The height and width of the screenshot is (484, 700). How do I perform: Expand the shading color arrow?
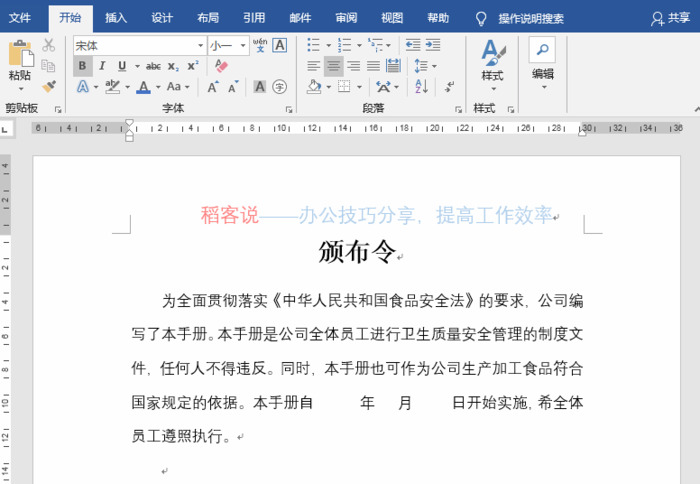tap(329, 87)
